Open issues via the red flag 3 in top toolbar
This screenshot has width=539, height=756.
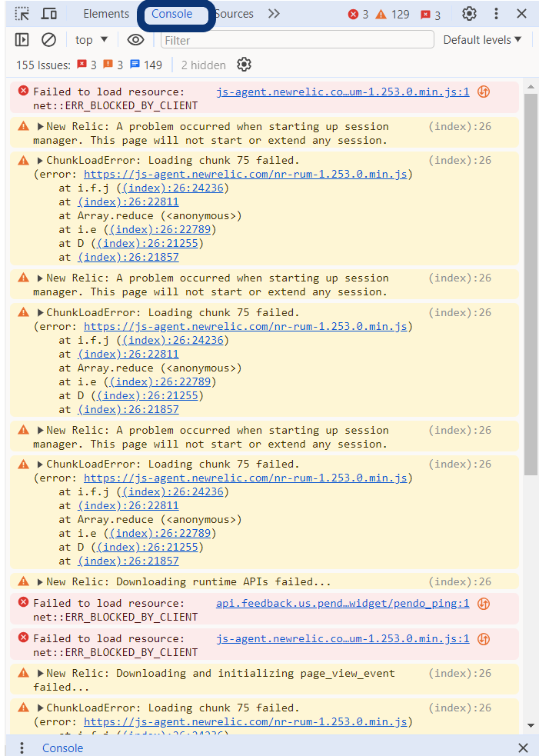(431, 15)
